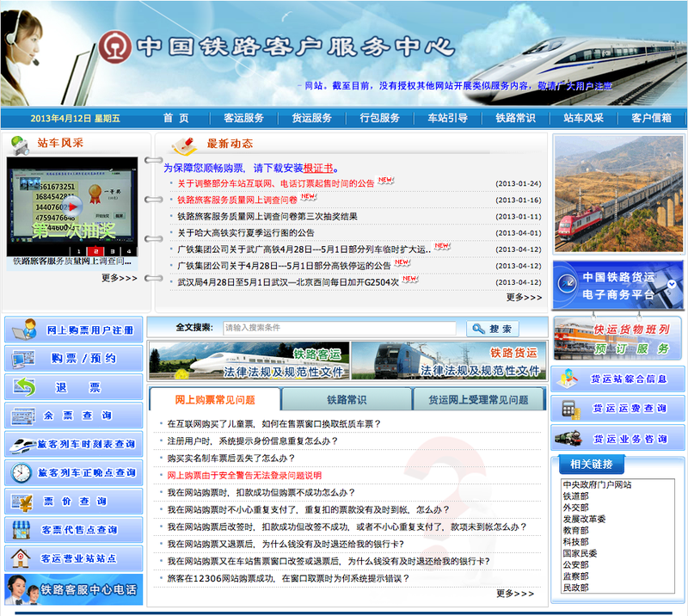Switch to the 铁路常识 tab
This screenshot has height=616, width=688.
347,399
